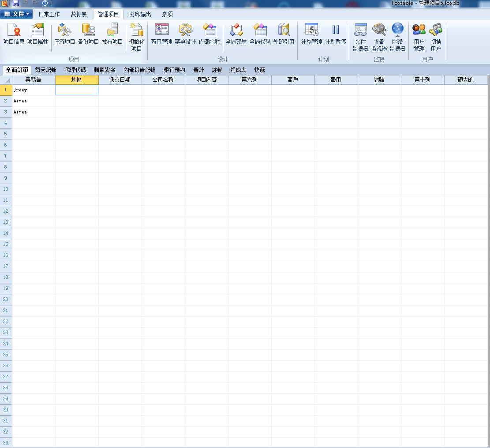Select 地區 column header
This screenshot has width=490, height=448.
pyautogui.click(x=77, y=80)
